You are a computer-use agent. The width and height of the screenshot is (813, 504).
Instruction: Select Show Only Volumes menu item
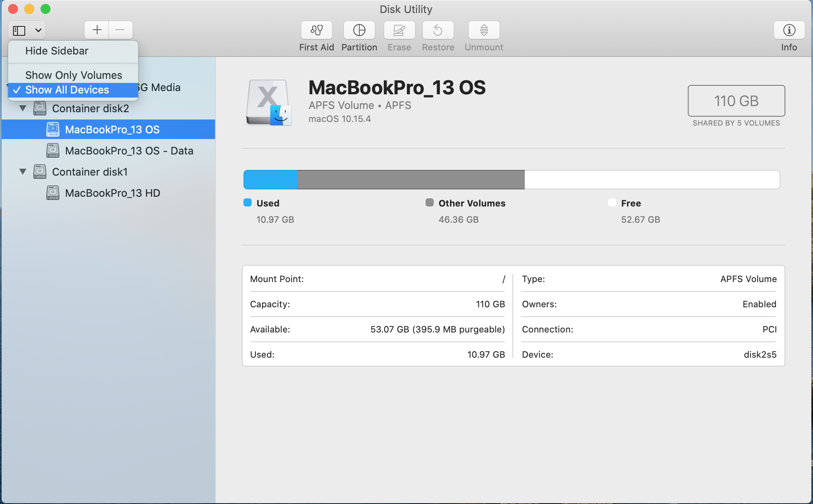pyautogui.click(x=73, y=75)
